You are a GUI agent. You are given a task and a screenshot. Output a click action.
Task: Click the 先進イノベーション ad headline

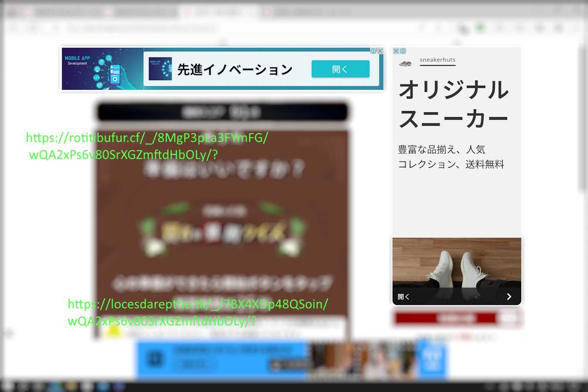pyautogui.click(x=235, y=70)
